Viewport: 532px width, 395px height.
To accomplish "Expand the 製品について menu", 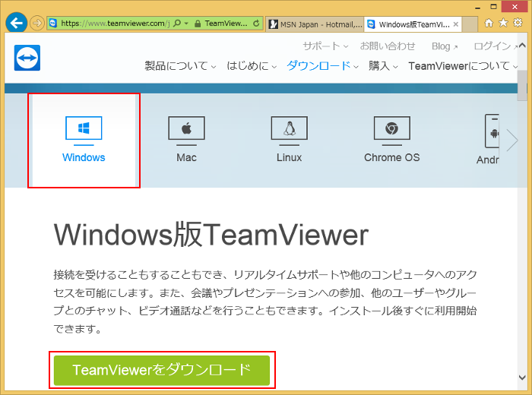I will pos(180,66).
